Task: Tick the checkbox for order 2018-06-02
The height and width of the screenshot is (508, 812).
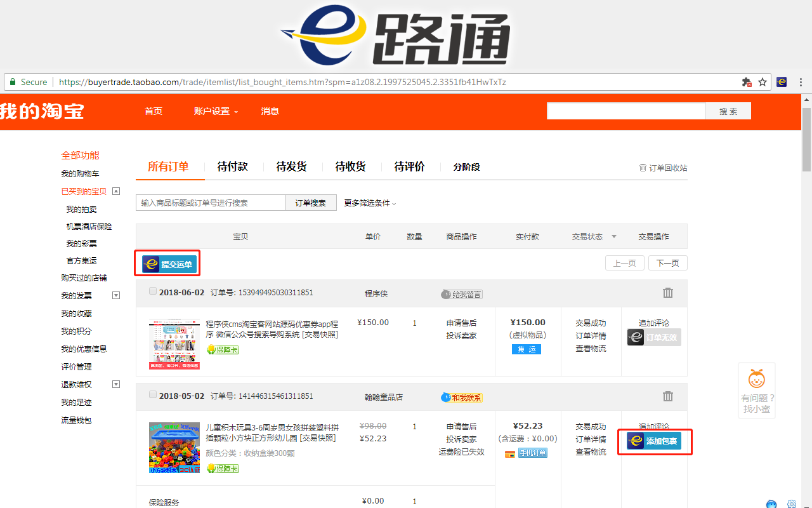Action: point(152,291)
